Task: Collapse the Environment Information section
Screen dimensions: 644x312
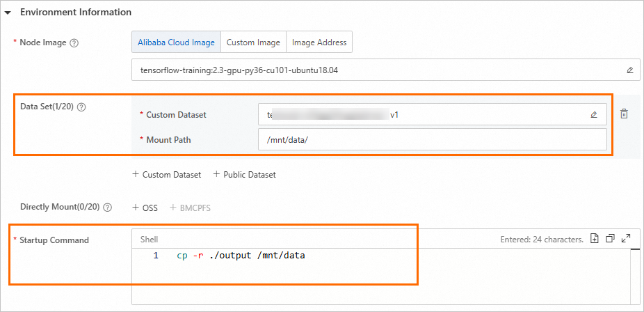Action: 8,13
